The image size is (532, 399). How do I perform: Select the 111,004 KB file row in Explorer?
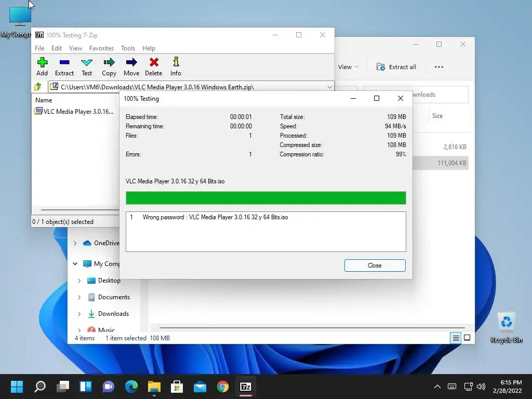pyautogui.click(x=441, y=163)
